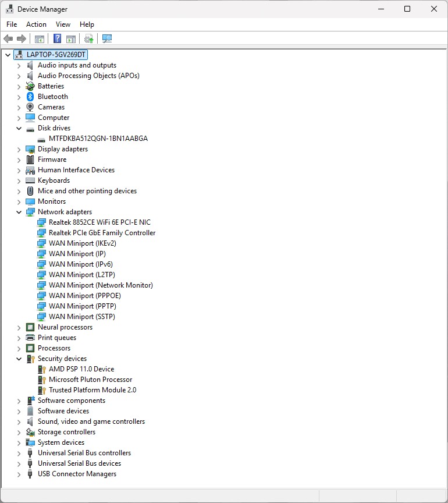Select the Print queues printer icon
Viewport: 448px width, 503px height.
(30, 338)
